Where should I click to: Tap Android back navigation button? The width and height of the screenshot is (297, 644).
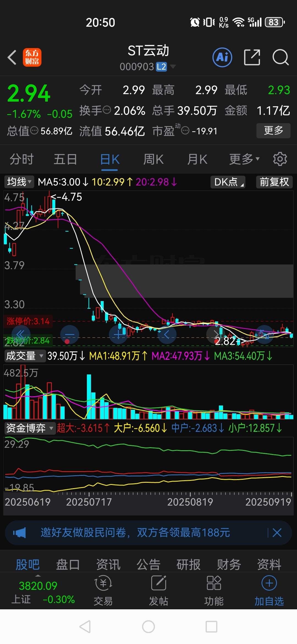click(85, 627)
